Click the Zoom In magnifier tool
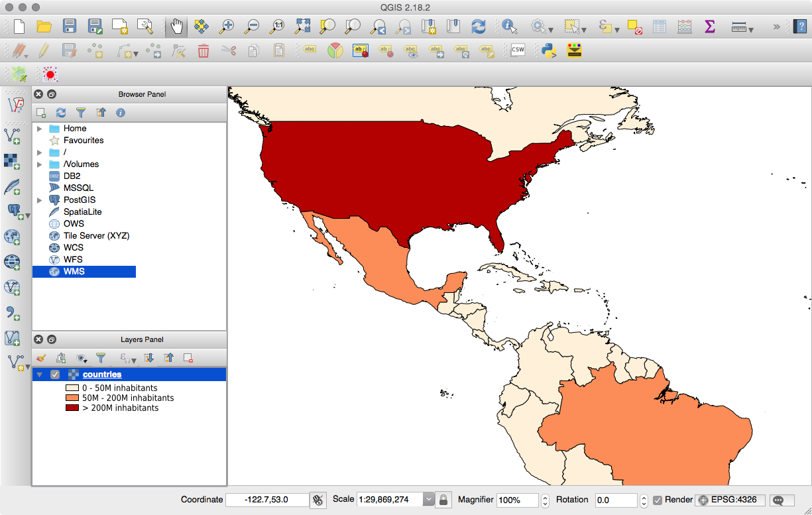 [227, 27]
